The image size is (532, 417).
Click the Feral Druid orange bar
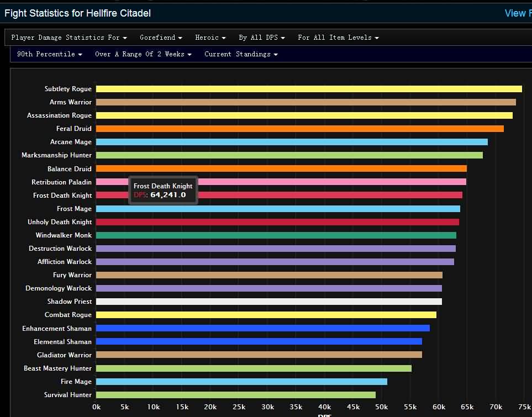[299, 129]
